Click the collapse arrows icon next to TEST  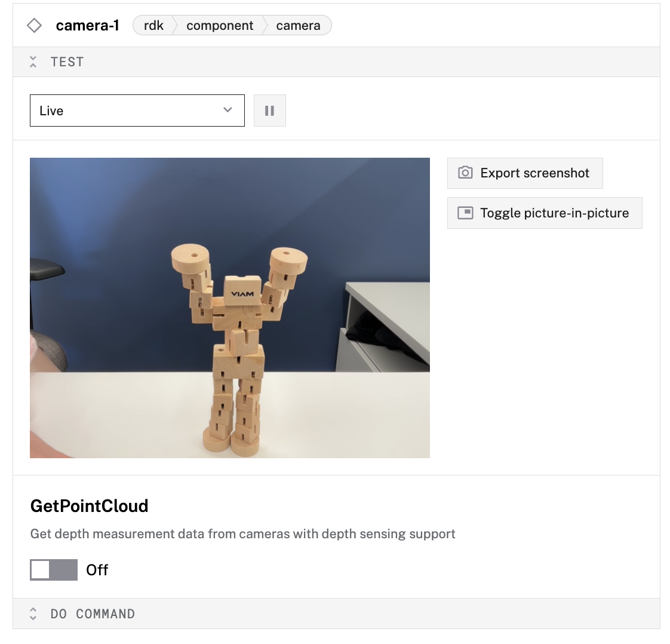(33, 62)
